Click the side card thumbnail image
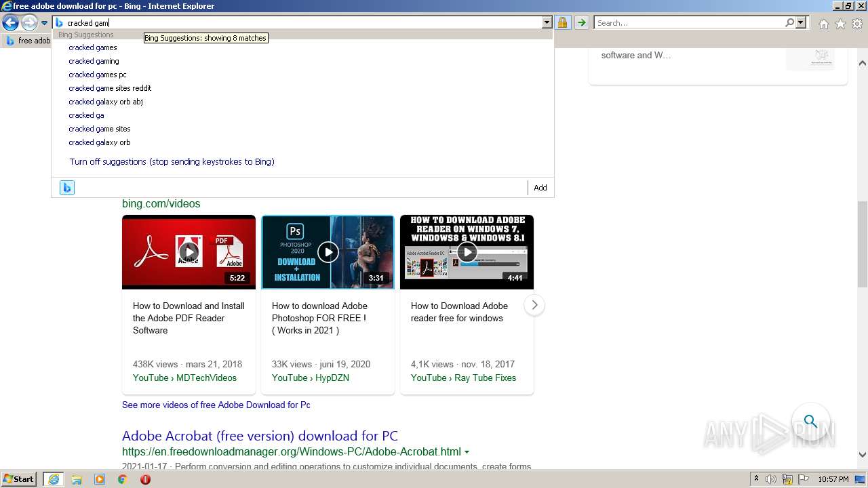The image size is (868, 488). point(810,58)
